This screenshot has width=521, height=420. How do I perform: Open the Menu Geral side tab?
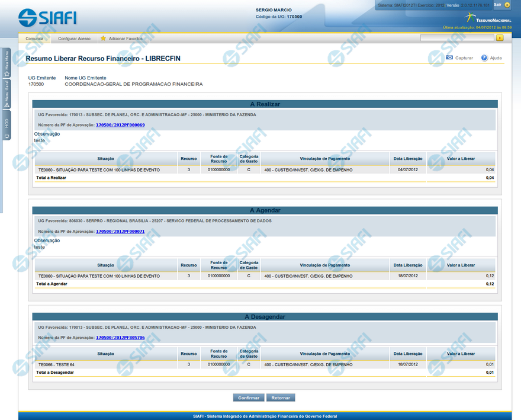(x=7, y=94)
